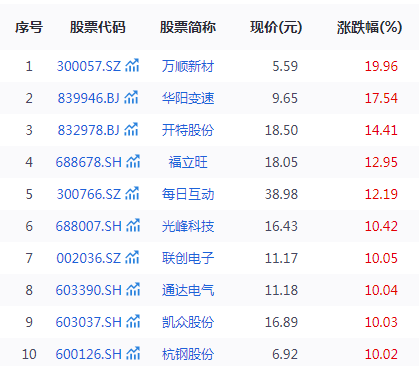Open the 开特股份 stock page
Viewport: 419px width, 366px height.
[188, 130]
